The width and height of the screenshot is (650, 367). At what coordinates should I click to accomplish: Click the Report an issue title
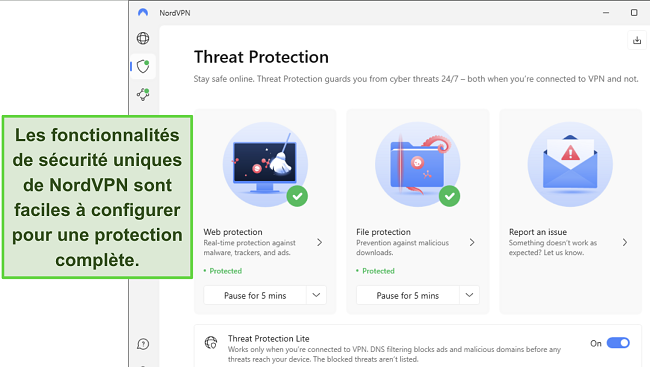[538, 232]
